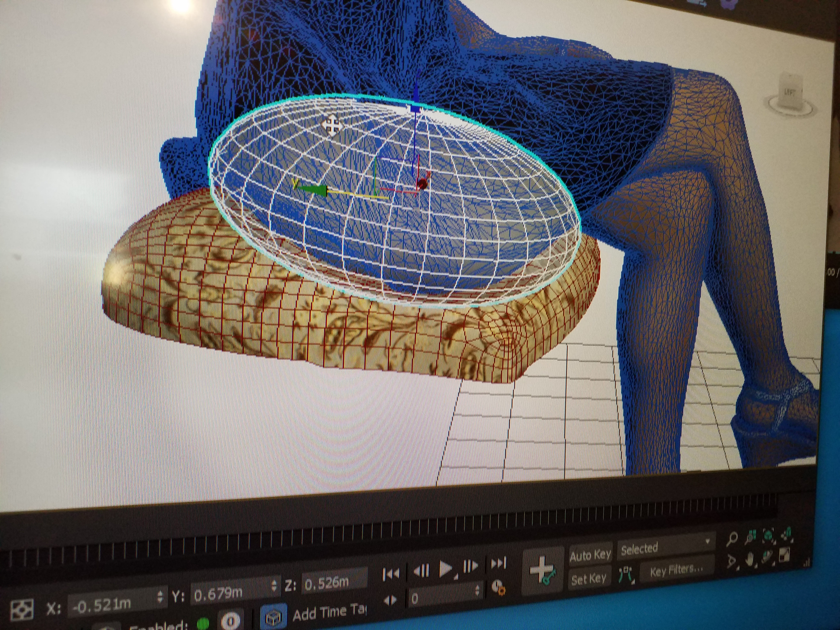The height and width of the screenshot is (630, 840).
Task: Click the Play Animation button
Action: tap(445, 569)
